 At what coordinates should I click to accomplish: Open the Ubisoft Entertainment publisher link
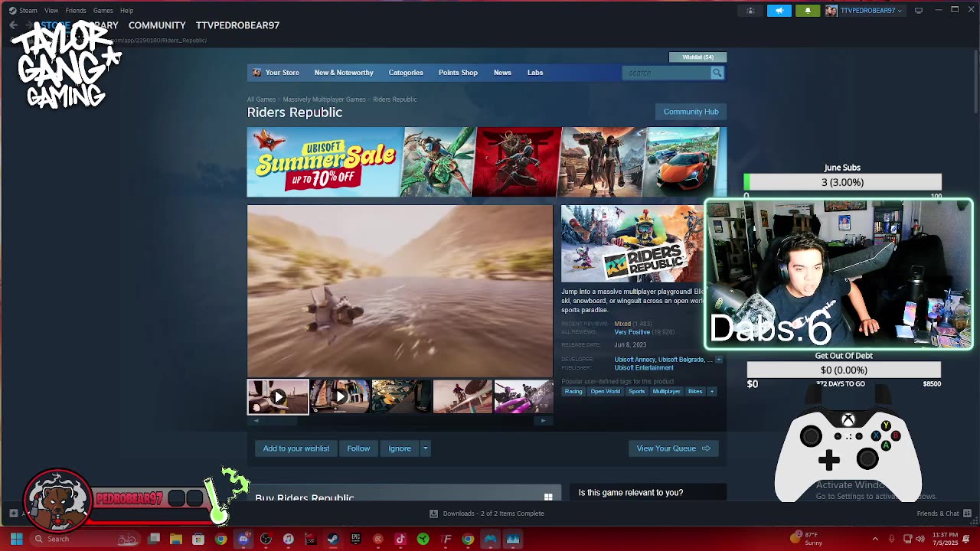point(644,368)
